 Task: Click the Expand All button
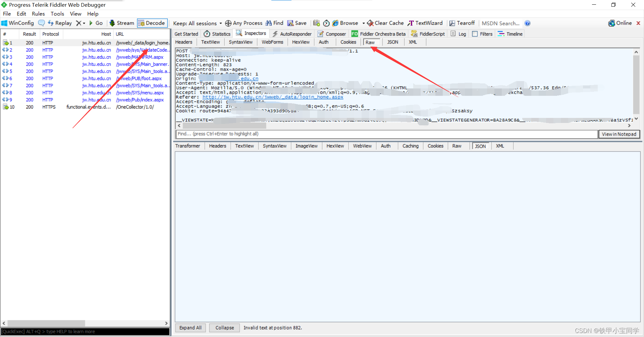pos(190,328)
